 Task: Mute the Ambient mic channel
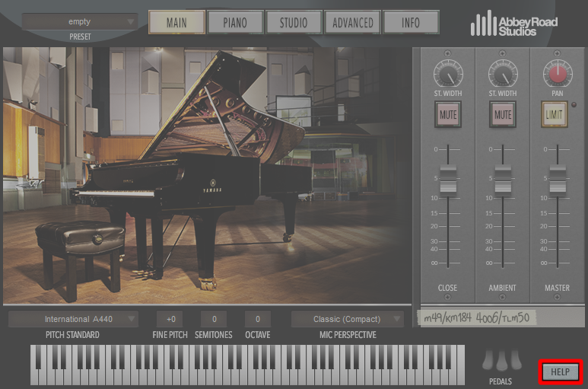coord(503,114)
